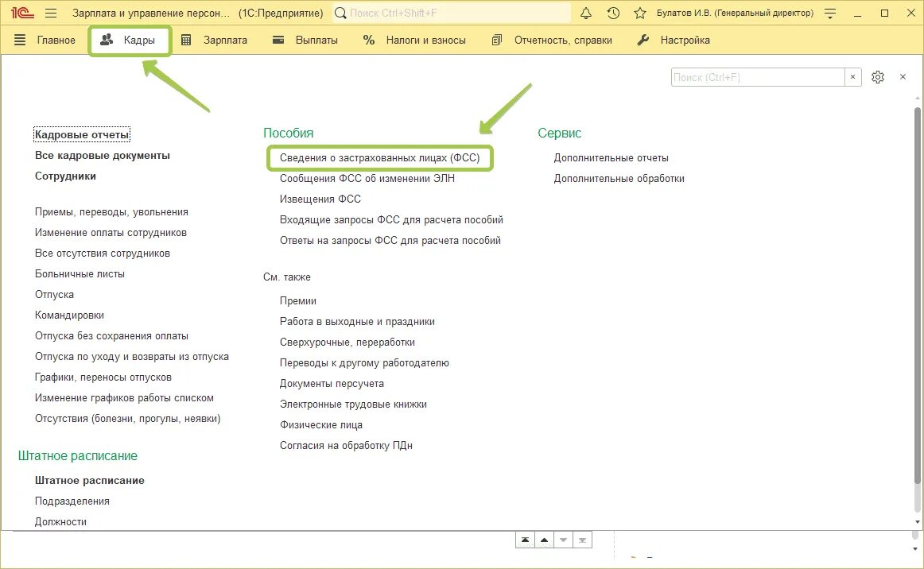Viewport: 924px width, 569px height.
Task: Open Отпуска по уходу и возвраты из отпуска
Action: point(132,356)
